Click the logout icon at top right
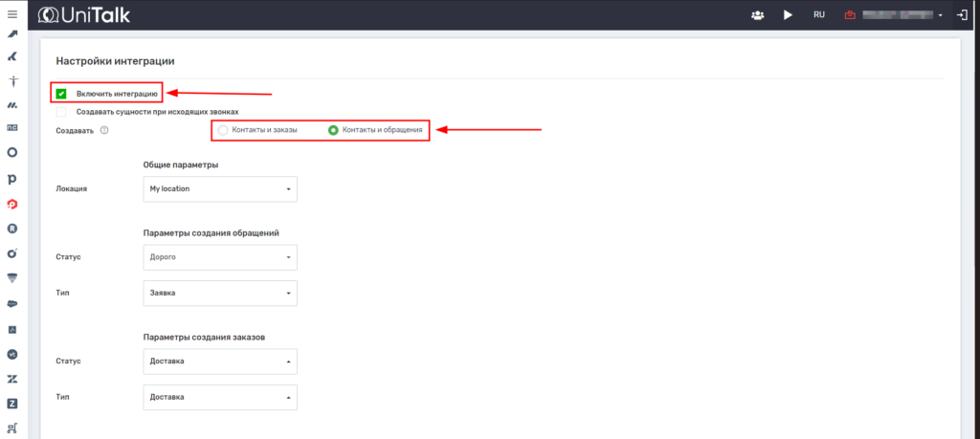 tap(962, 15)
